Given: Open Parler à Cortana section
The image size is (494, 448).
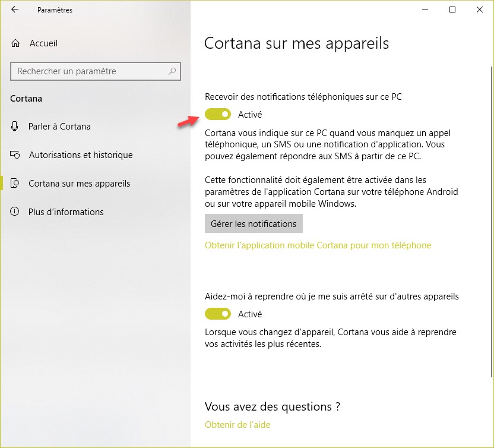Looking at the screenshot, I should (59, 127).
